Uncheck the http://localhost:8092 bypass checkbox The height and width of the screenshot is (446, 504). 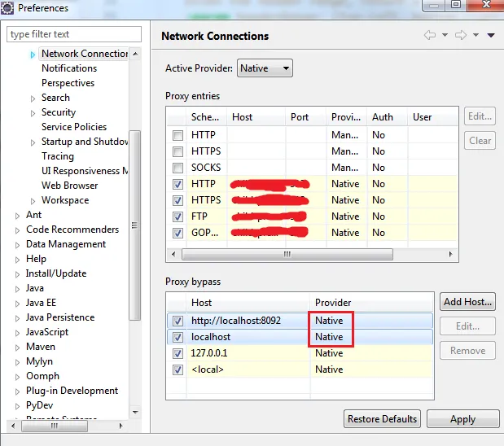coord(177,321)
